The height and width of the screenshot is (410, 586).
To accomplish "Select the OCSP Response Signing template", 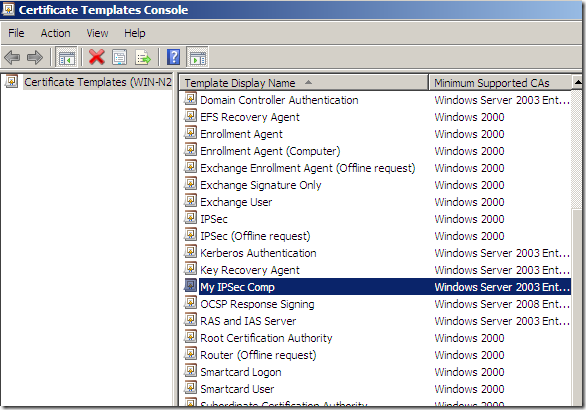I will 257,304.
